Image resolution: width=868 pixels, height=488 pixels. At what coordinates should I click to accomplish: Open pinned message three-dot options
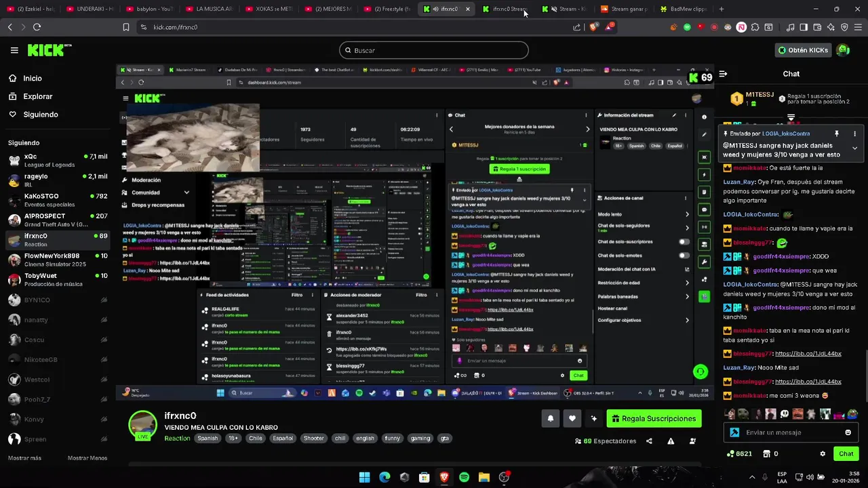tap(854, 134)
